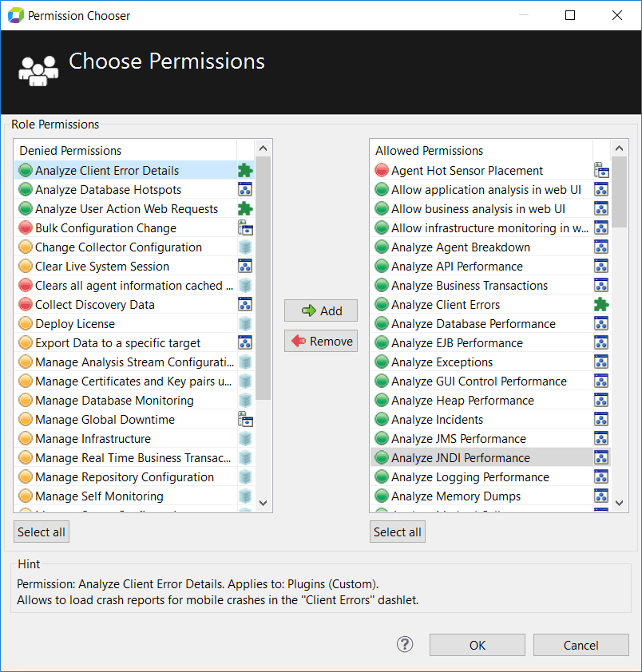The height and width of the screenshot is (672, 642).
Task: Add selected permission with Add button
Action: click(321, 310)
